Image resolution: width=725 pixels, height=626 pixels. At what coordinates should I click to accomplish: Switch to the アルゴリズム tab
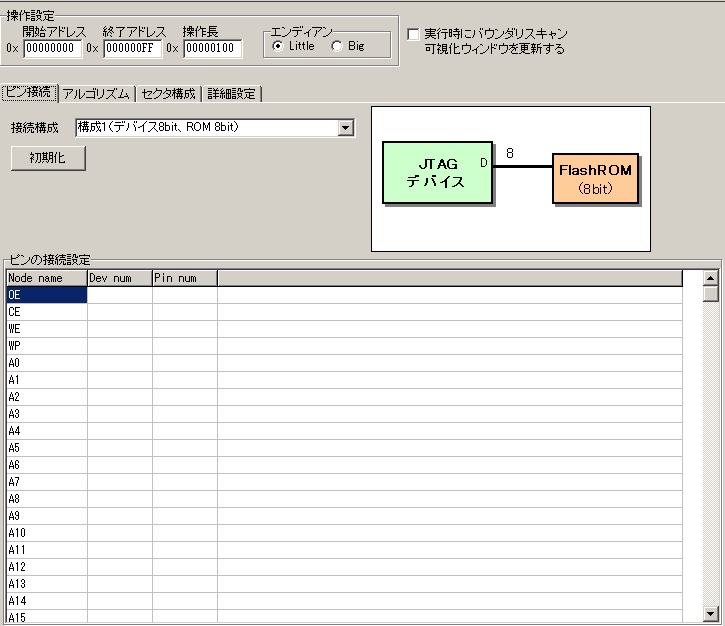point(96,94)
